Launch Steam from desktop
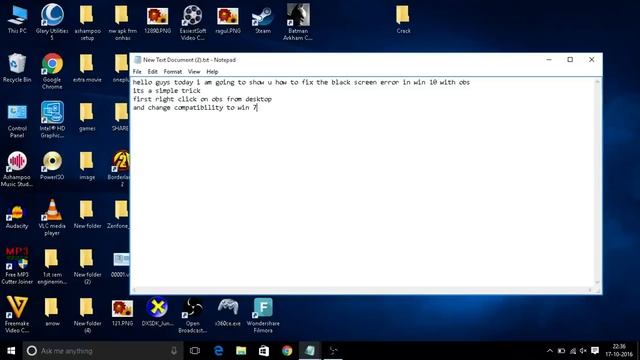 click(263, 20)
